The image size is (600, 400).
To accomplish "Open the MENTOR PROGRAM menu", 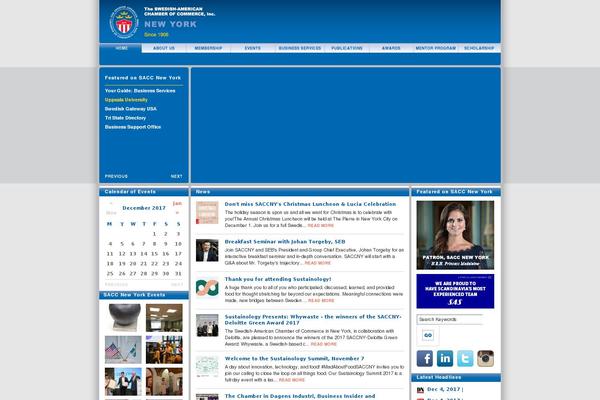I will pos(436,48).
